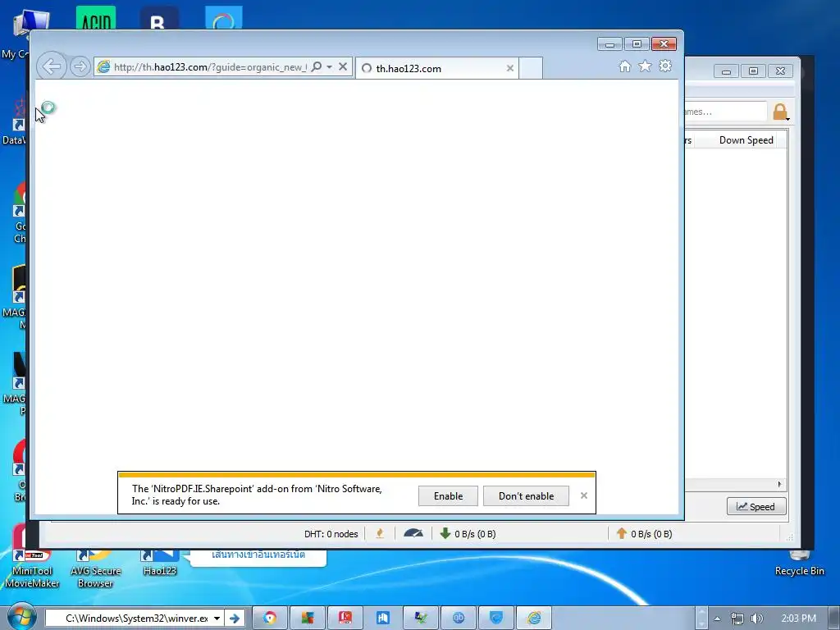Open the Hao123 desktop shortcut
Screen dimensions: 840x630
(160, 563)
